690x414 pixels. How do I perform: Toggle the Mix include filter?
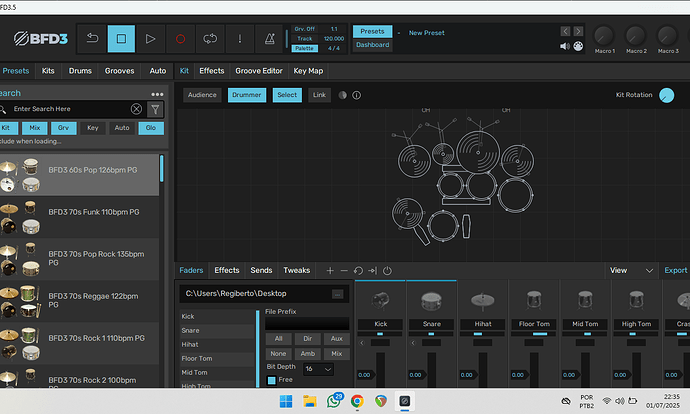35,128
